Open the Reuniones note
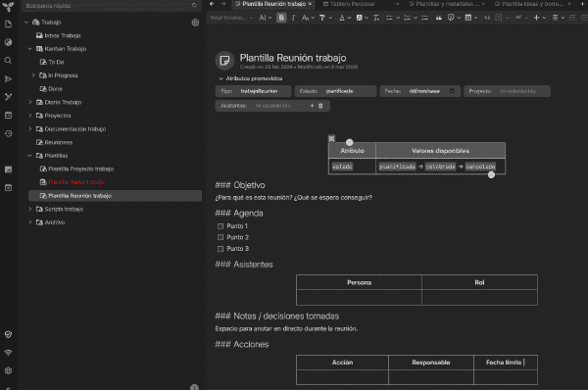 [58, 142]
